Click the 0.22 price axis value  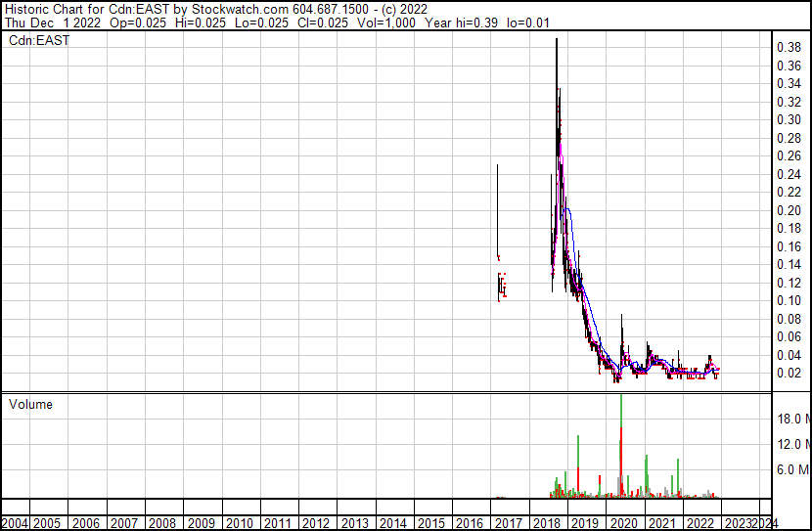[x=789, y=192]
